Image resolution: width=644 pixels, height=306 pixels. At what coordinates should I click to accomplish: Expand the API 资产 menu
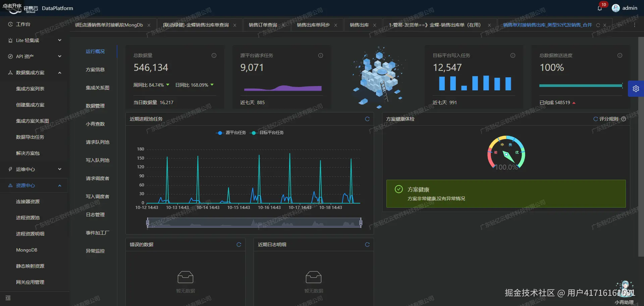click(x=35, y=56)
